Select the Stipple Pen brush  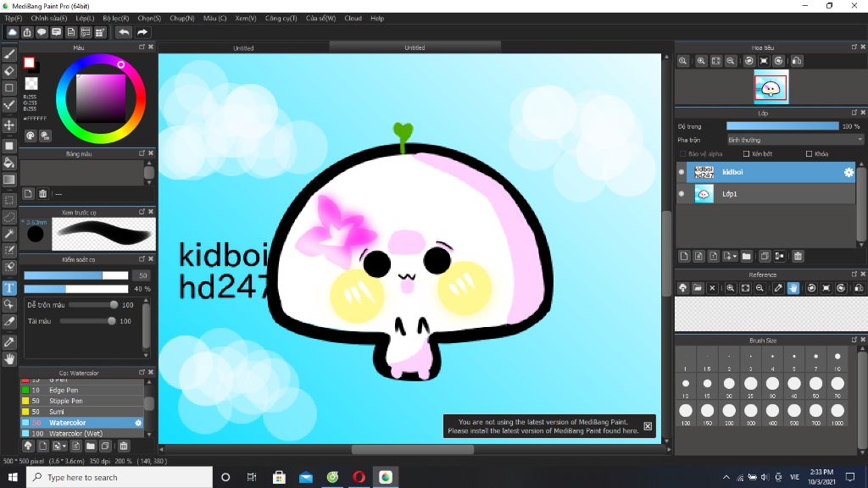pyautogui.click(x=82, y=401)
